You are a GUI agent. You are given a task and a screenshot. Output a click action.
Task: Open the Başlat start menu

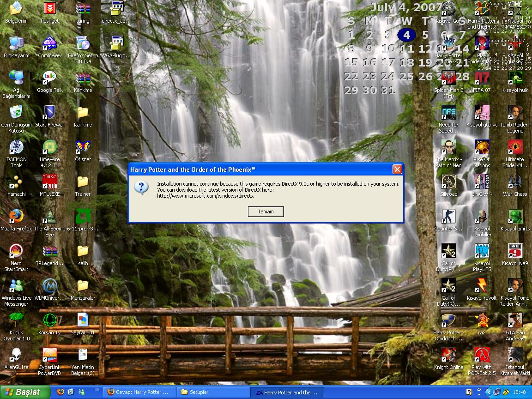pos(25,392)
